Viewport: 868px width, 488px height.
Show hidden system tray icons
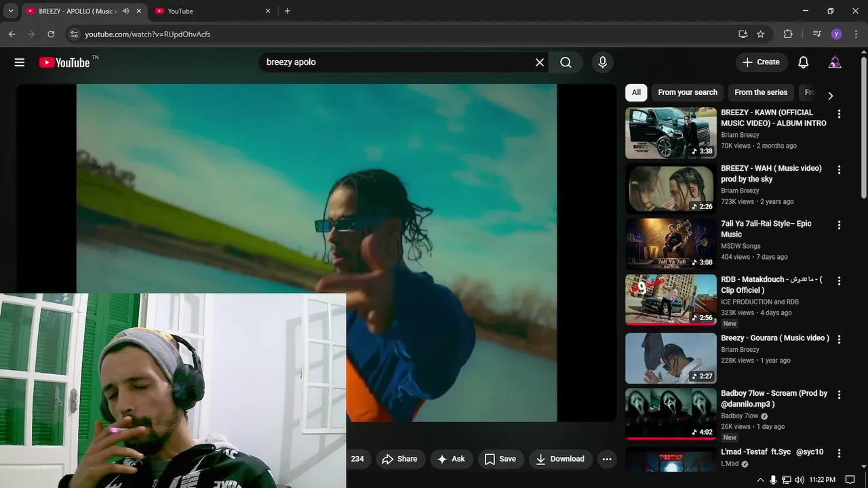(x=759, y=480)
